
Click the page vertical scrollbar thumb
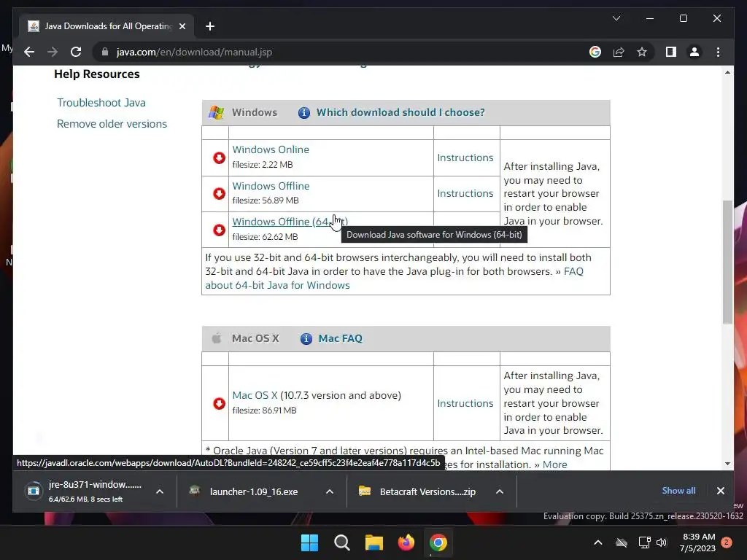[x=727, y=262]
